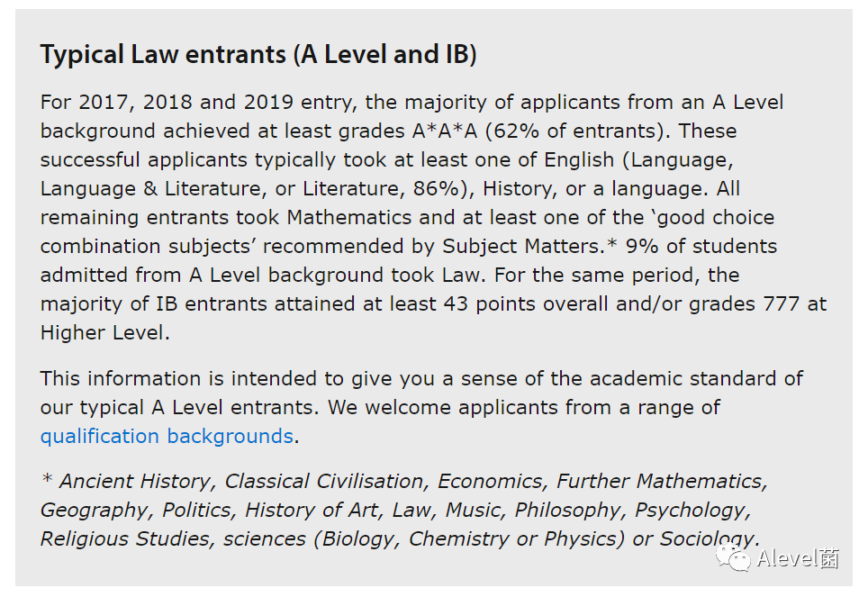The image size is (868, 597).
Task: Click the footnote asterisk before Ancient History
Action: [x=47, y=478]
